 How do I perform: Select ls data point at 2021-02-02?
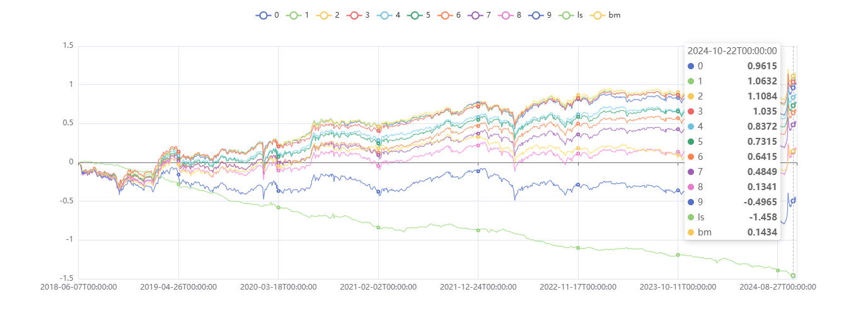[x=378, y=227]
